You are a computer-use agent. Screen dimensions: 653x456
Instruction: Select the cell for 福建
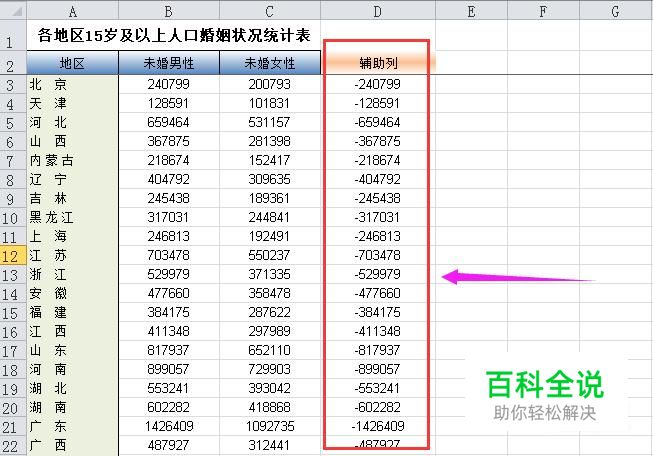72,313
